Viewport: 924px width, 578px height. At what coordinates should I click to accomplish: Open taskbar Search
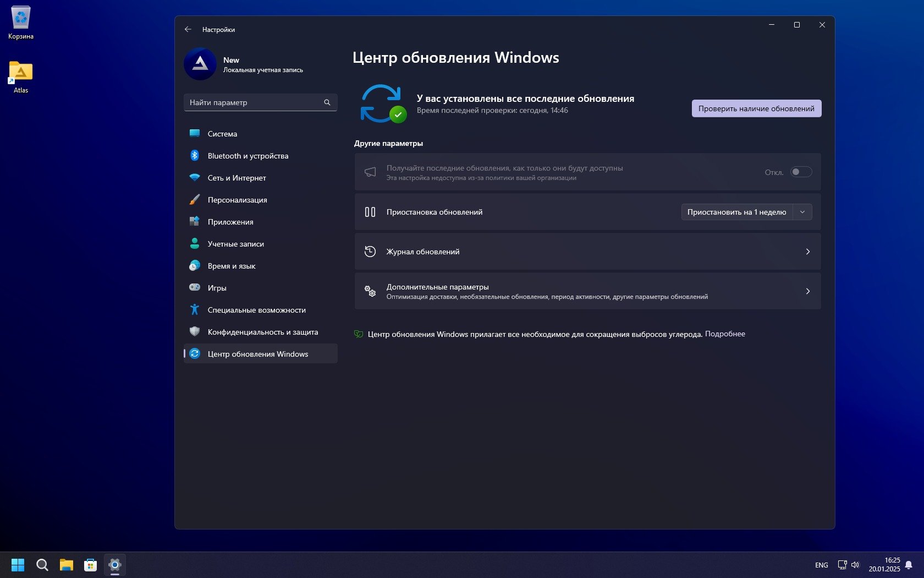tap(42, 565)
